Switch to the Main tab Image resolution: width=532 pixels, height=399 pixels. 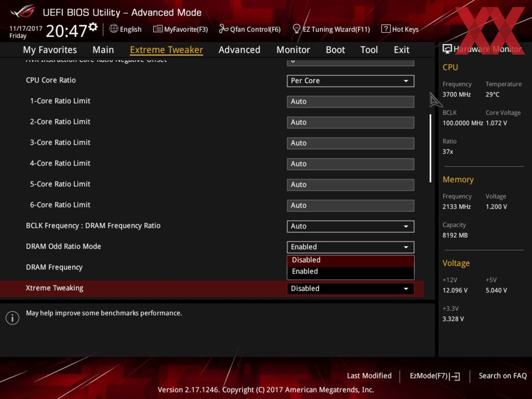pyautogui.click(x=103, y=50)
